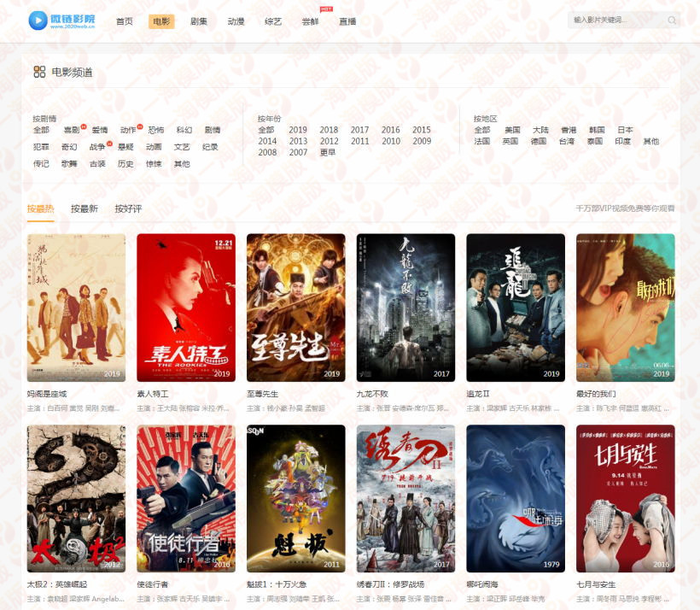The width and height of the screenshot is (700, 610).
Task: Open the 妈阁是座城 movie poster
Action: pyautogui.click(x=76, y=308)
